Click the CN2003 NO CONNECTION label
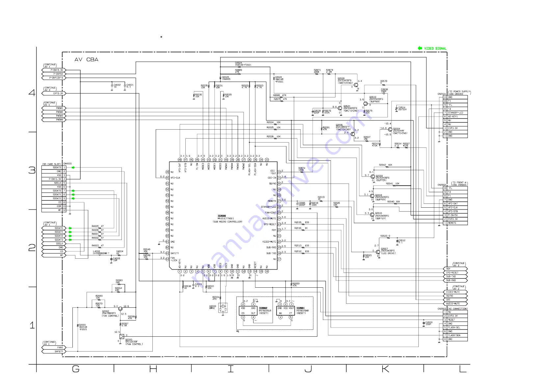560x392 pixels. click(x=452, y=309)
